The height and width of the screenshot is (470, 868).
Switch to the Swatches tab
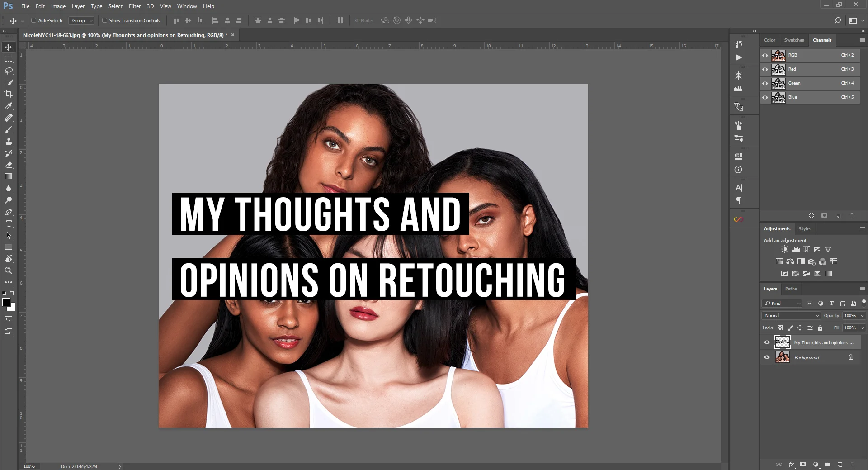pos(794,40)
